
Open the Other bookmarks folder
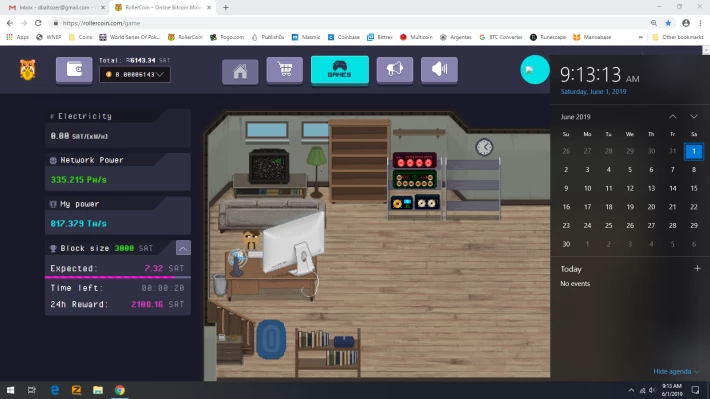[678, 37]
